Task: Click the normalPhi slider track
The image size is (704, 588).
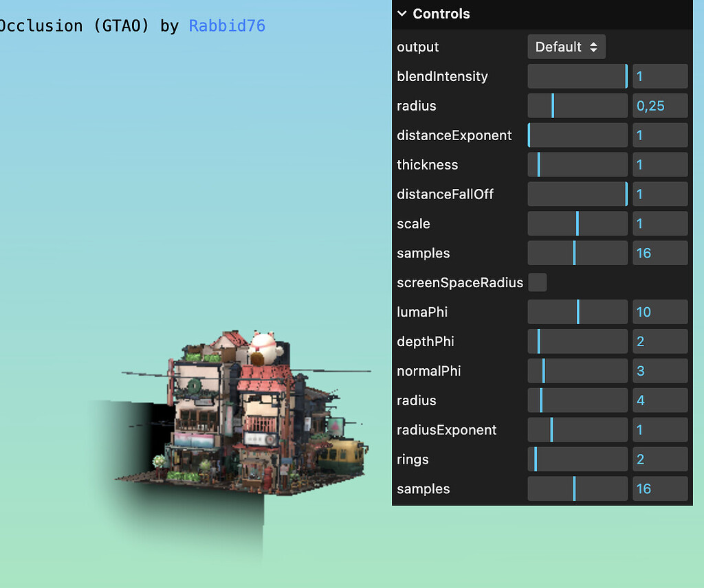Action: (577, 371)
